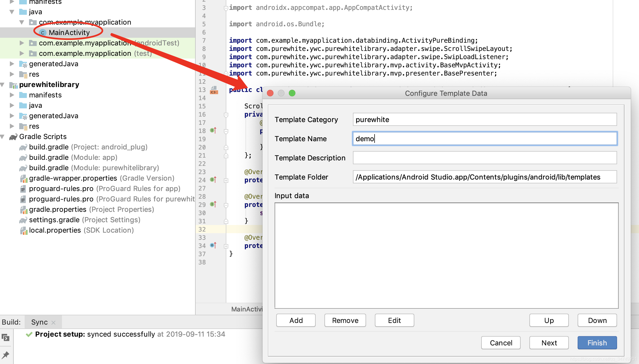
Task: Click the Finish button
Action: tap(597, 343)
